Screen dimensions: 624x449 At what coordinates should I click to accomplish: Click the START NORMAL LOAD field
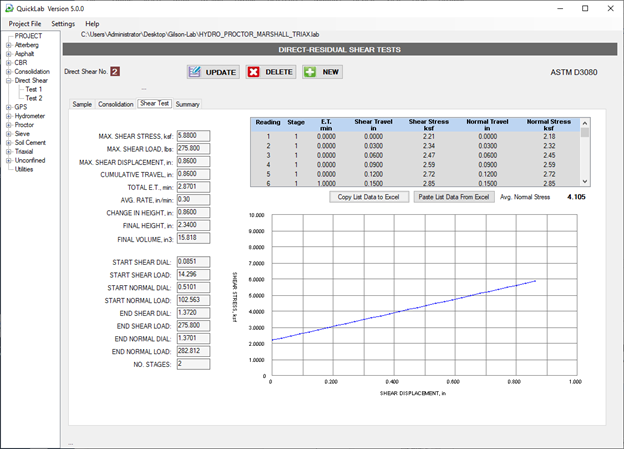click(193, 300)
